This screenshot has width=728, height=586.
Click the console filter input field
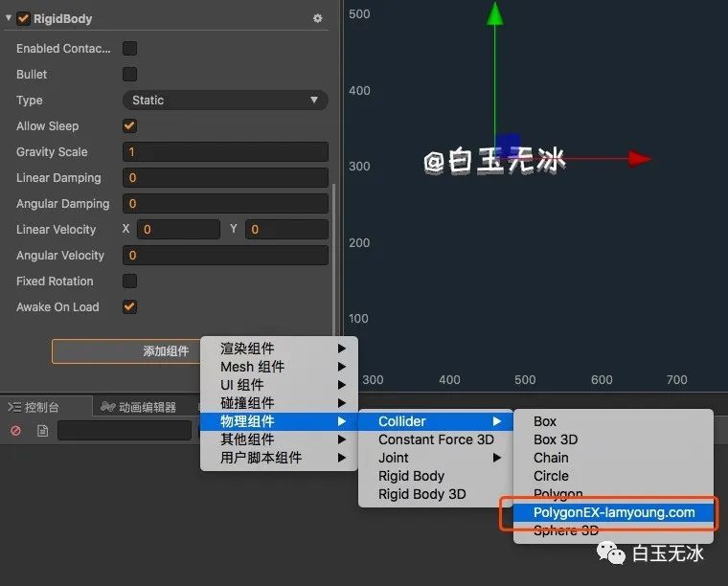125,431
